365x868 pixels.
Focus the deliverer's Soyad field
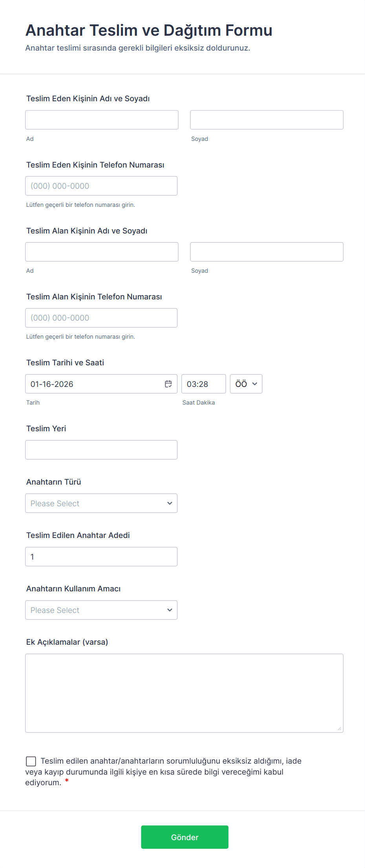click(x=266, y=120)
